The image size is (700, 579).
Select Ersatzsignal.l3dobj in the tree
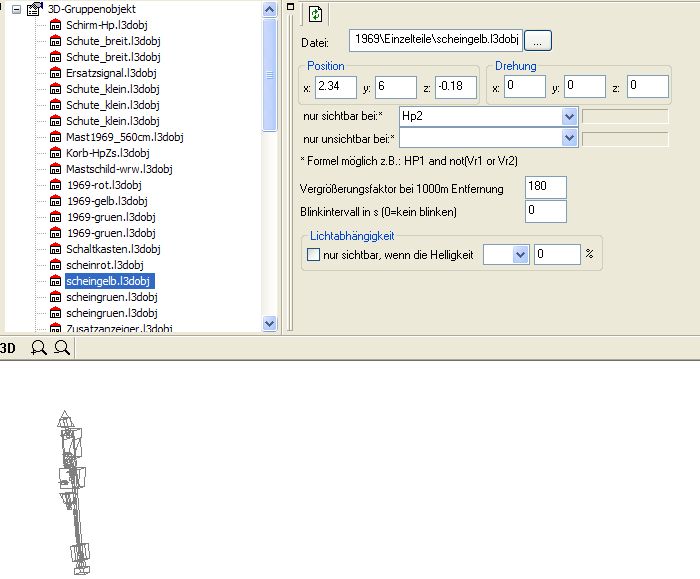[x=111, y=73]
